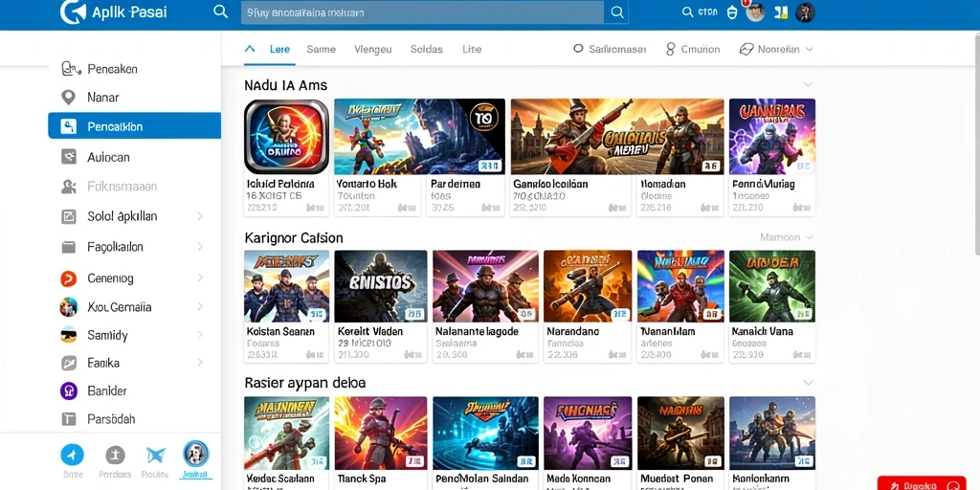Click the Aplik Pasai logo icon
Viewport: 980px width, 490px height.
click(x=71, y=11)
